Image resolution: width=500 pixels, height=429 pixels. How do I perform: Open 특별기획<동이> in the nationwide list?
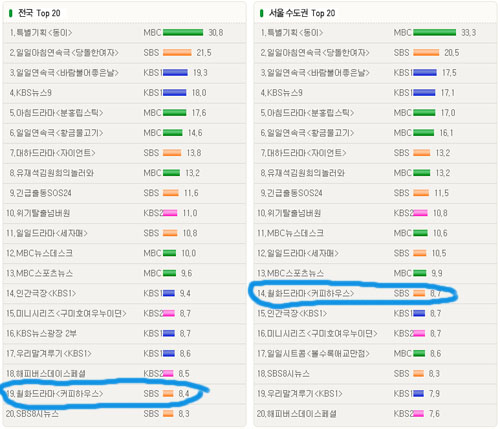pos(41,33)
